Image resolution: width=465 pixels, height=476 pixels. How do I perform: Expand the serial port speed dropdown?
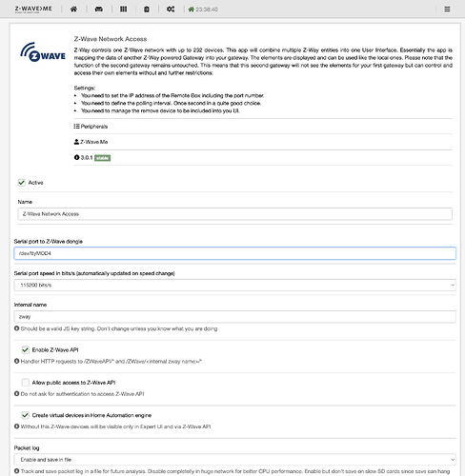234,285
